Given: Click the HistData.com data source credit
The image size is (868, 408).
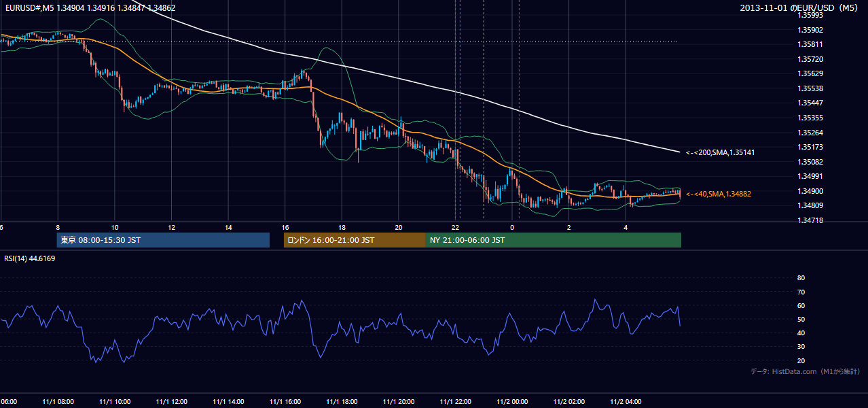Looking at the screenshot, I should [806, 371].
